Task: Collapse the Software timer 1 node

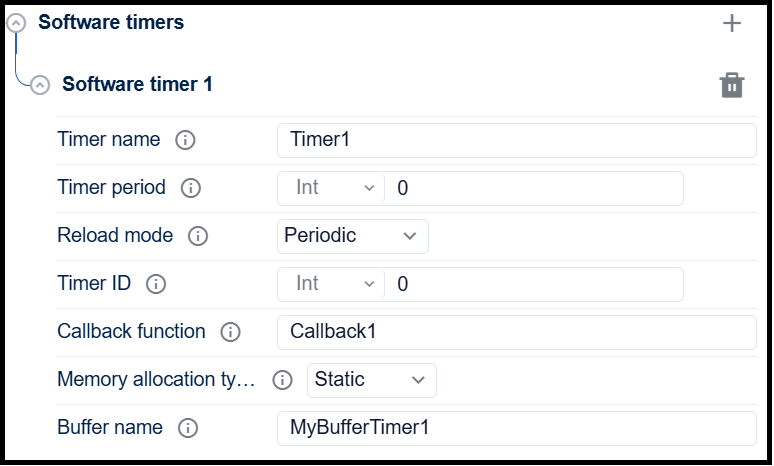Action: pyautogui.click(x=39, y=85)
